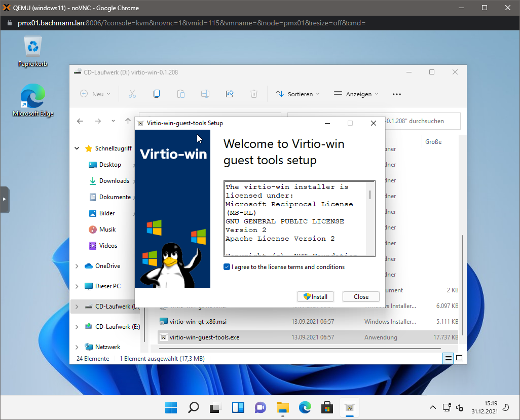The image size is (520, 420).
Task: Open the clock and date flyout
Action: coord(485,407)
